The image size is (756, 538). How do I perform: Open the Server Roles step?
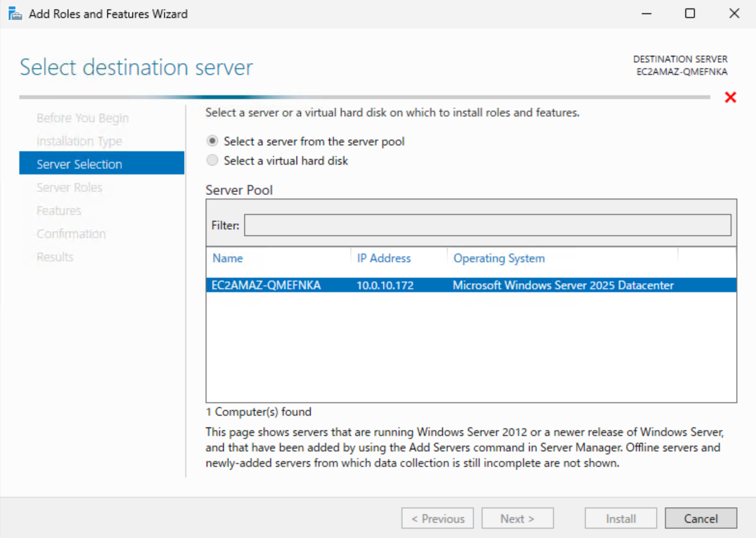coord(69,187)
